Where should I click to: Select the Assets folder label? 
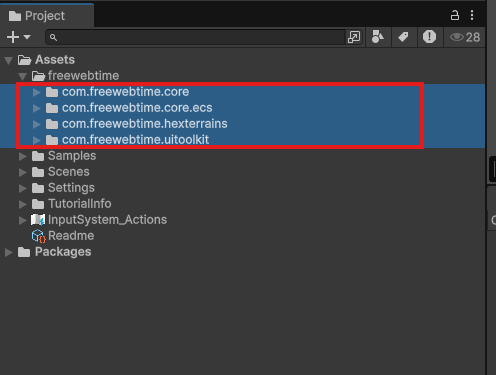(55, 60)
